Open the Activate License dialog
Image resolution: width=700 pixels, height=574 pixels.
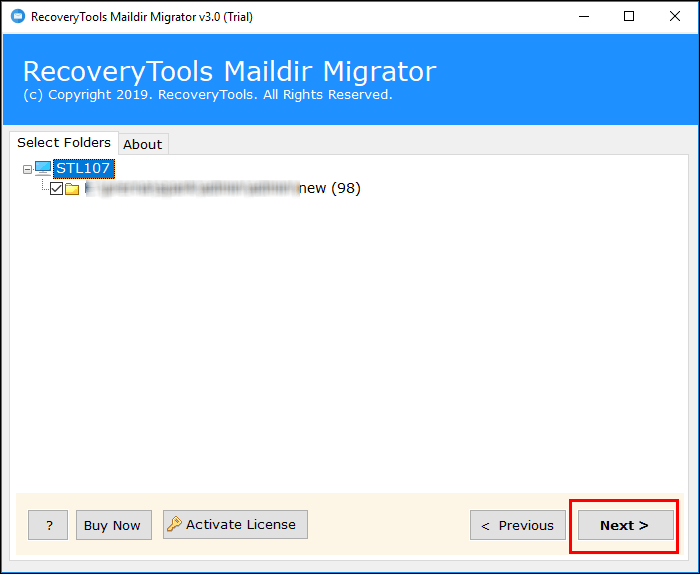pos(235,524)
